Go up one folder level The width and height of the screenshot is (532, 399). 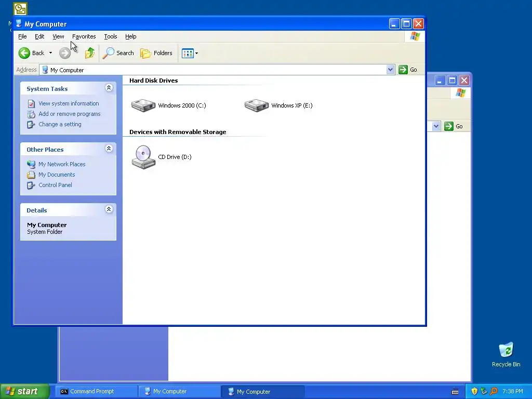tap(90, 53)
